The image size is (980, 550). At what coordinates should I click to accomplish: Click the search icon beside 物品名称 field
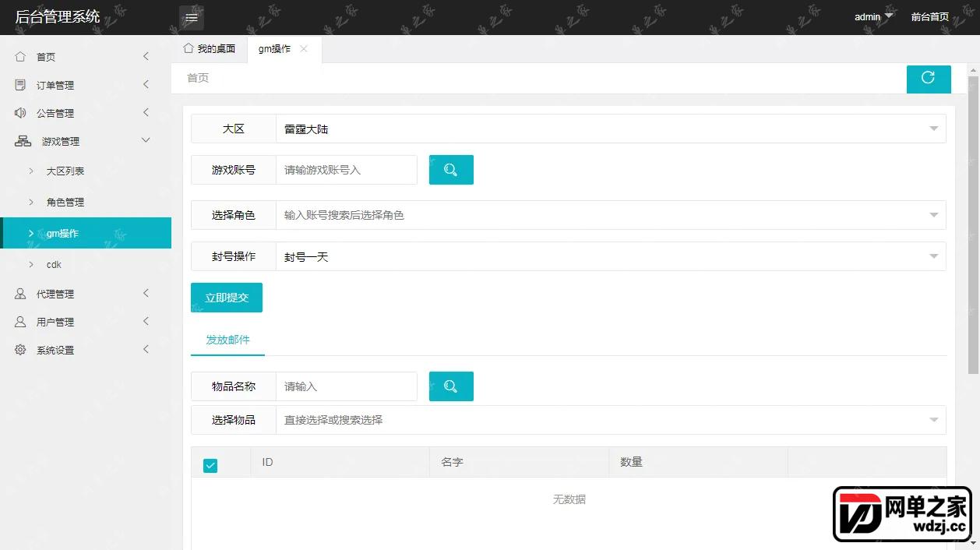click(x=451, y=386)
